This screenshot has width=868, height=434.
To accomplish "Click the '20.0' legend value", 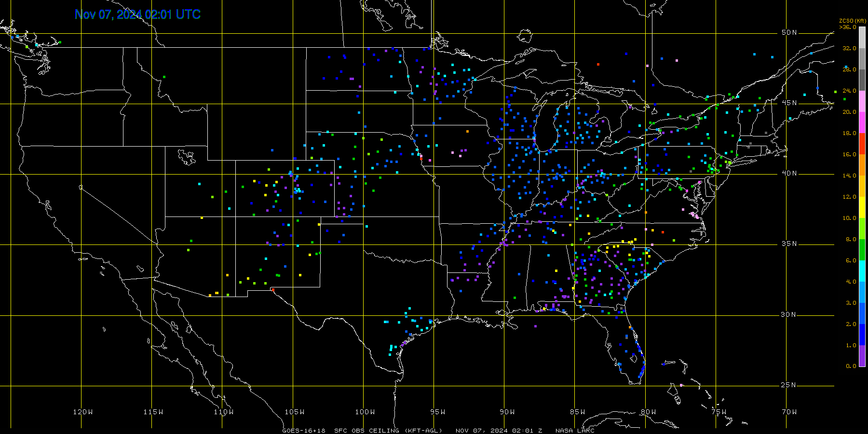I will click(849, 112).
